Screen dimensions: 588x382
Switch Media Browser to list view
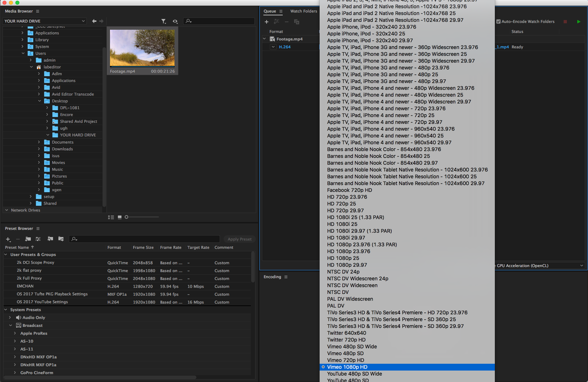(111, 217)
